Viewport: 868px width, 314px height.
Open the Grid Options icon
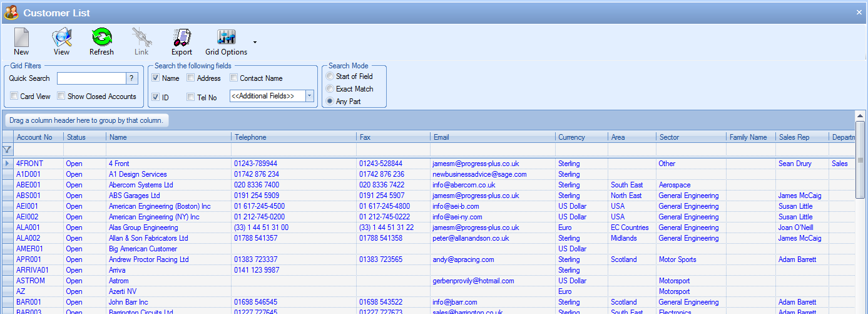click(226, 38)
